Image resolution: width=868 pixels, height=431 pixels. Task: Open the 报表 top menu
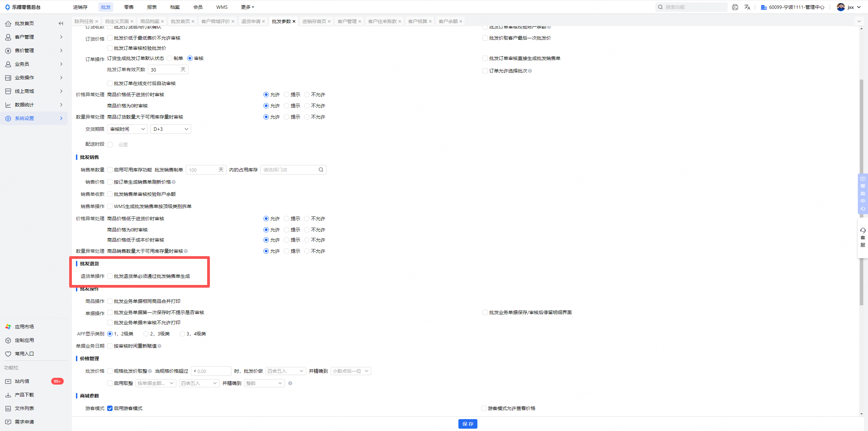[152, 7]
